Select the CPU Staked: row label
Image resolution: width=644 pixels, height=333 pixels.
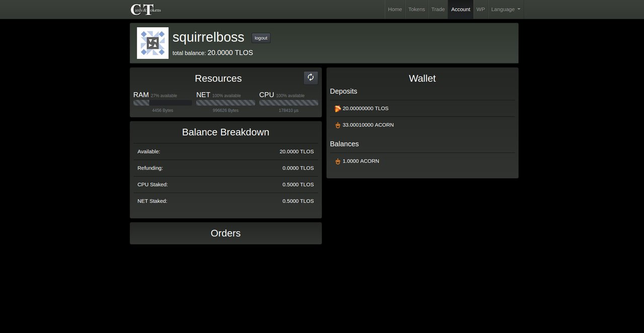[x=152, y=184]
